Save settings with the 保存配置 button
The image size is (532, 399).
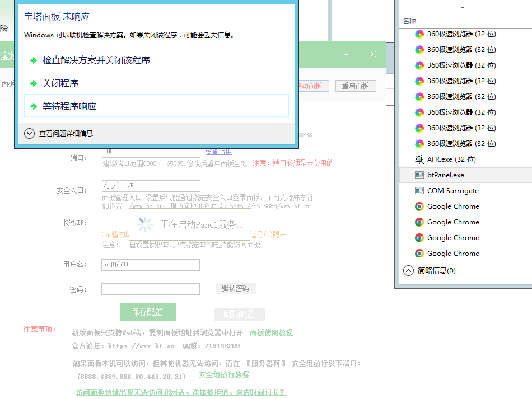click(148, 312)
